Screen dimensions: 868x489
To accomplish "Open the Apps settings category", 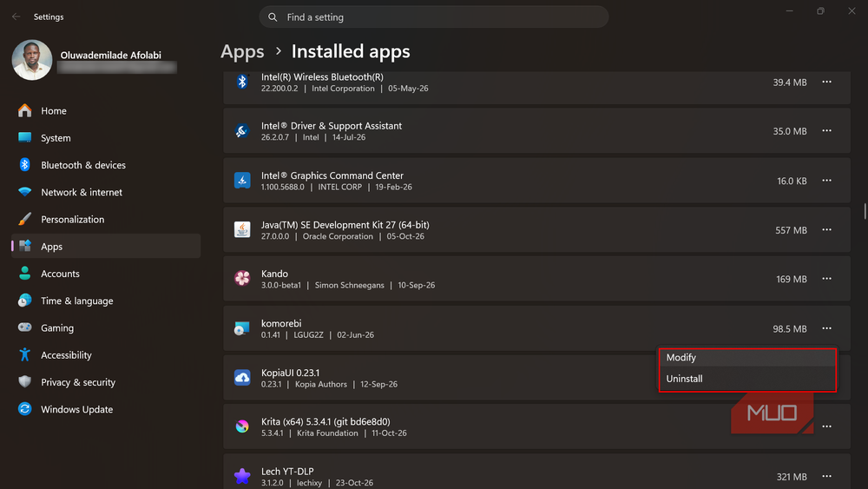I will 106,246.
